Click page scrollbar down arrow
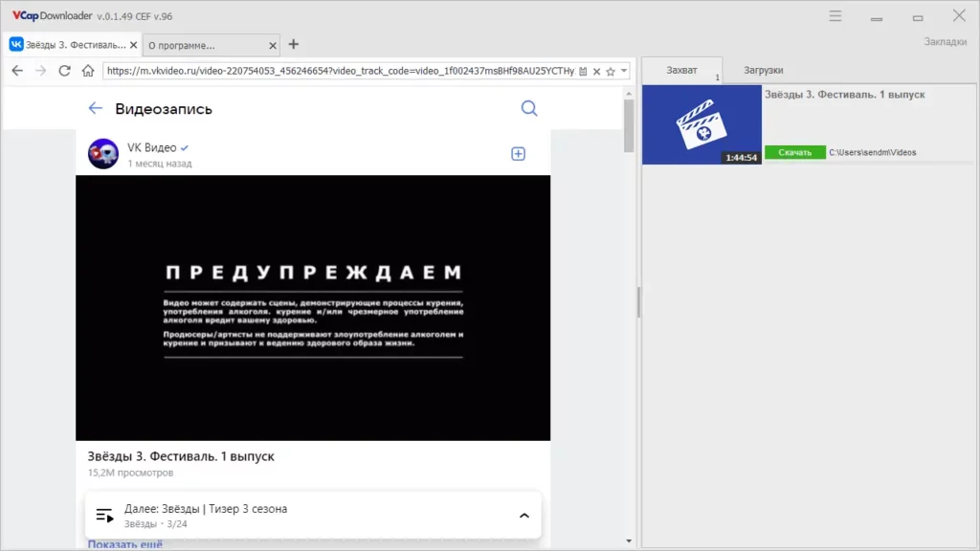The width and height of the screenshot is (980, 551). coord(629,541)
